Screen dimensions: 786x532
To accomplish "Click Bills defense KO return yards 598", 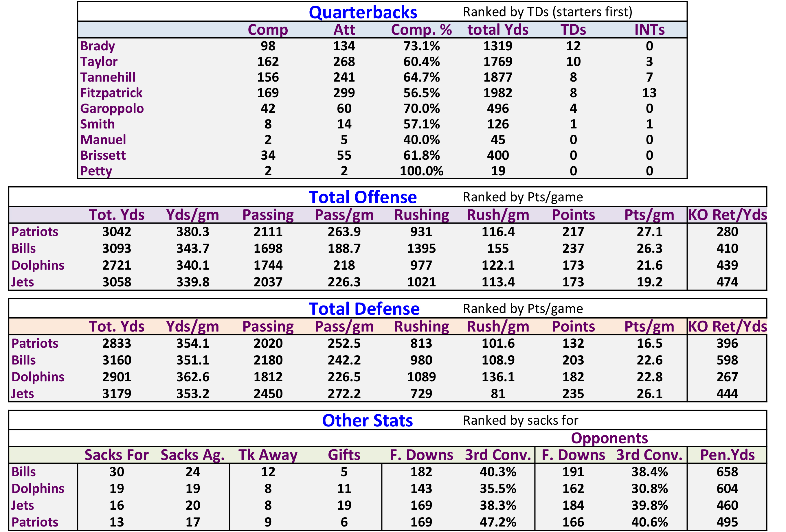I will 727,360.
